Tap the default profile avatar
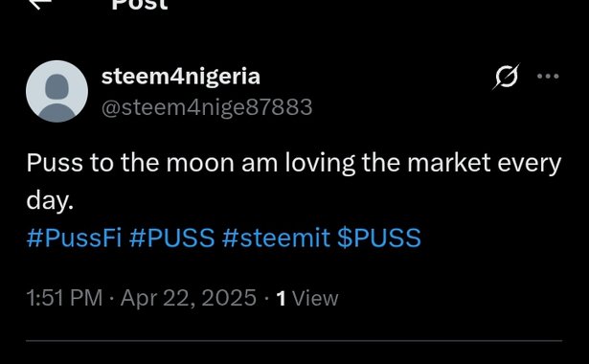This screenshot has height=364, width=589. [x=57, y=91]
